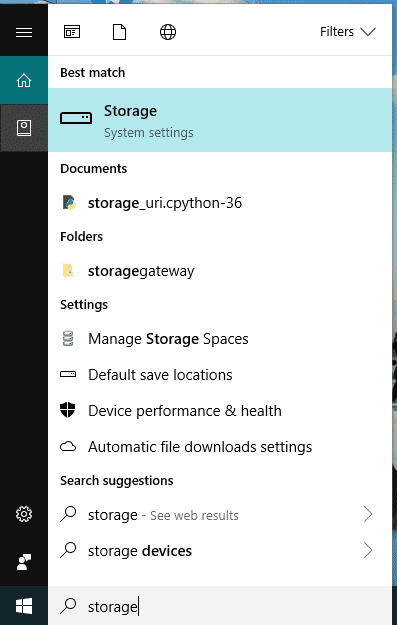Open the Feedback person icon

[24, 562]
